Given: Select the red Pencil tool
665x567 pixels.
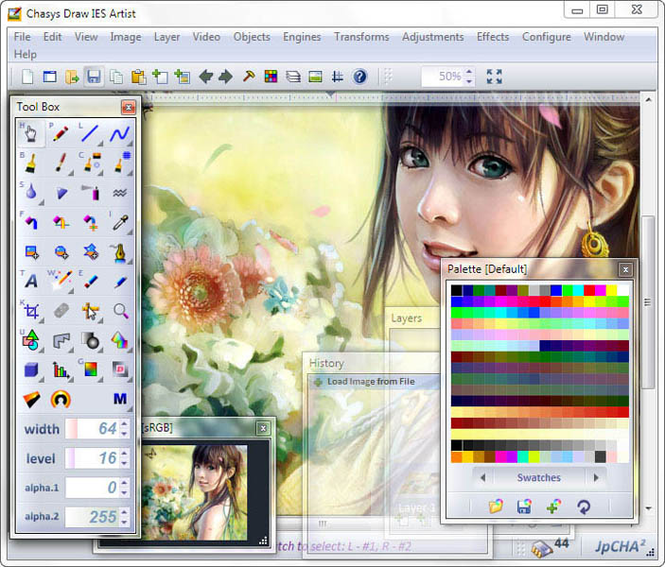Looking at the screenshot, I should pyautogui.click(x=61, y=134).
